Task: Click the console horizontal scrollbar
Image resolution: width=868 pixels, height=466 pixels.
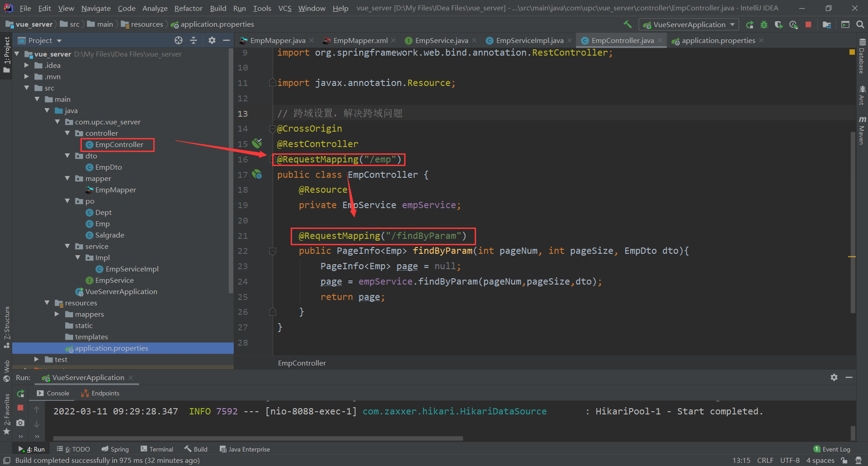Action: pos(258,438)
